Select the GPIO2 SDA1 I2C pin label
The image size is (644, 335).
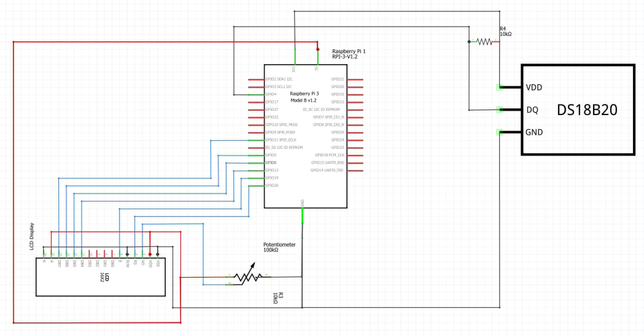pyautogui.click(x=279, y=79)
